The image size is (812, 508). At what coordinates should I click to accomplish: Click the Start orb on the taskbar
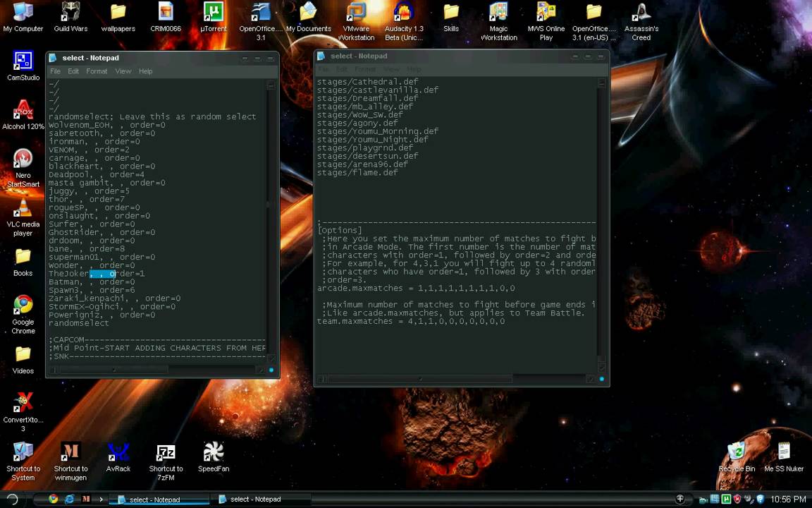click(x=13, y=499)
